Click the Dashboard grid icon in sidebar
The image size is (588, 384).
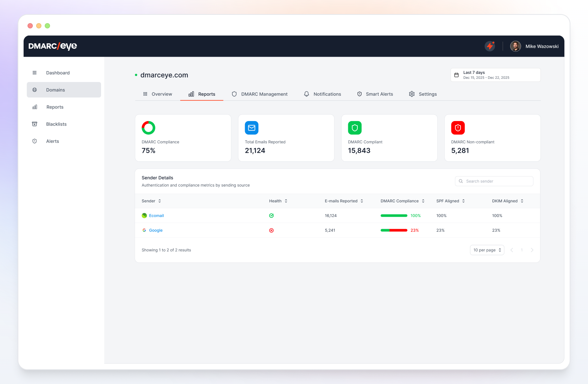tap(35, 73)
